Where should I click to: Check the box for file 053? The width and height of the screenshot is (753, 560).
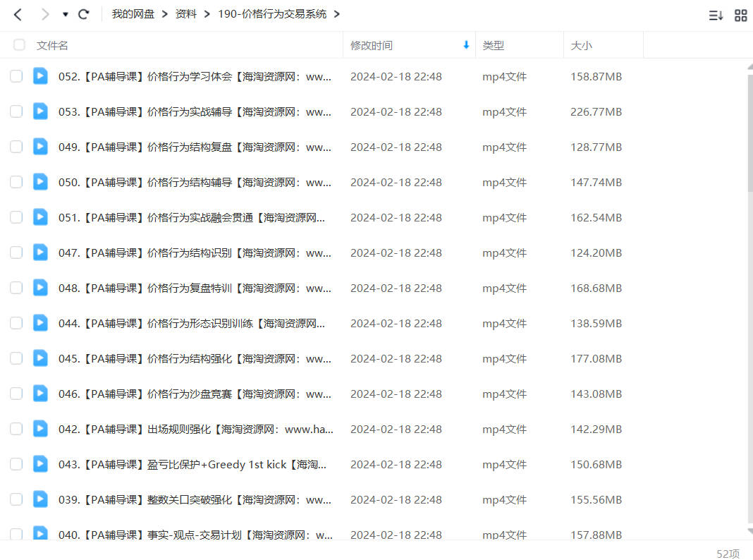[x=16, y=111]
